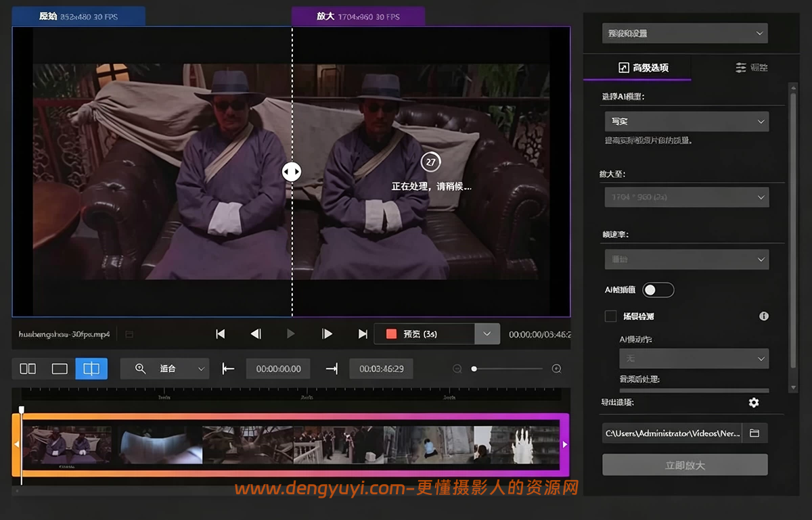Click filename huabangshou-30fps.mp4
Image resolution: width=812 pixels, height=520 pixels.
pyautogui.click(x=64, y=334)
